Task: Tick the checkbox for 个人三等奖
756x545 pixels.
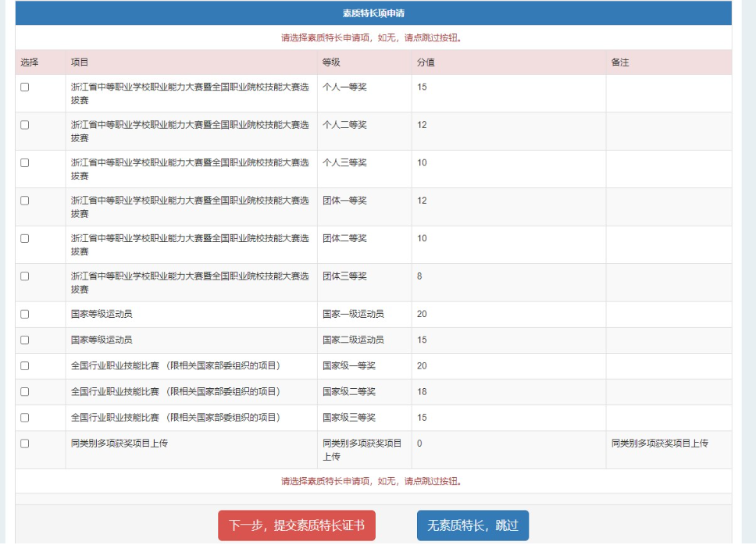Action: 25,163
